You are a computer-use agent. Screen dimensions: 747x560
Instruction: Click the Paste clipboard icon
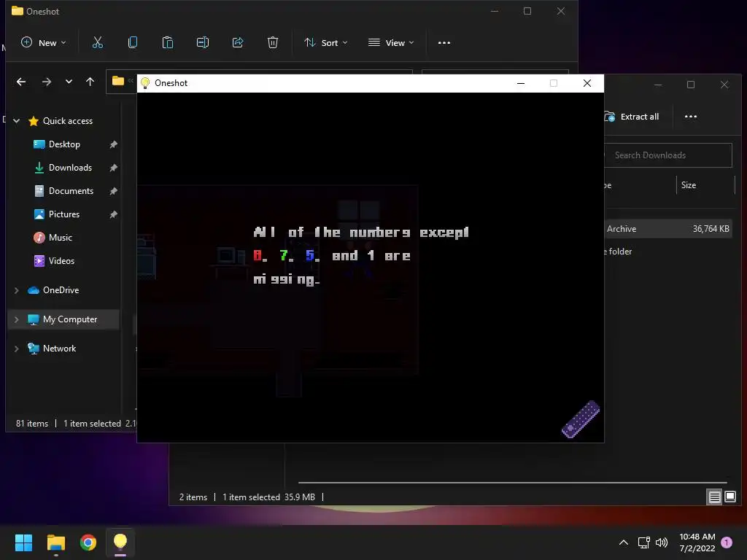tap(168, 43)
